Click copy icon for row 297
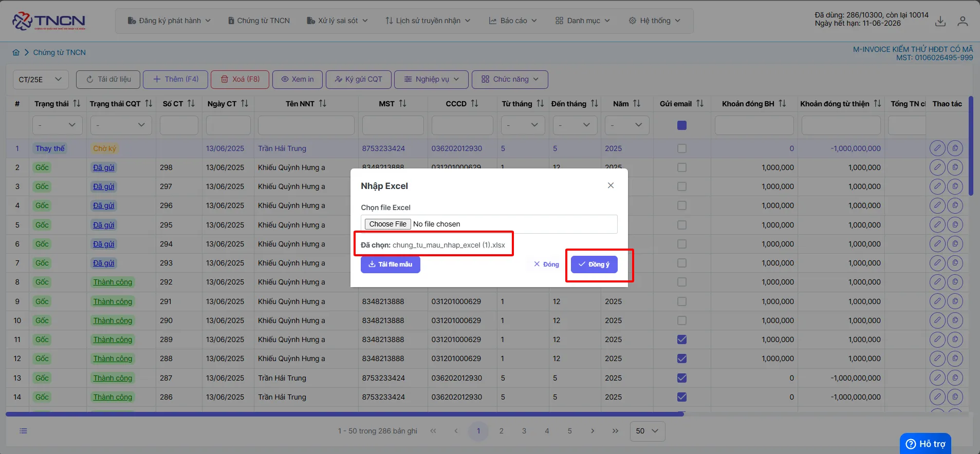 click(x=955, y=186)
